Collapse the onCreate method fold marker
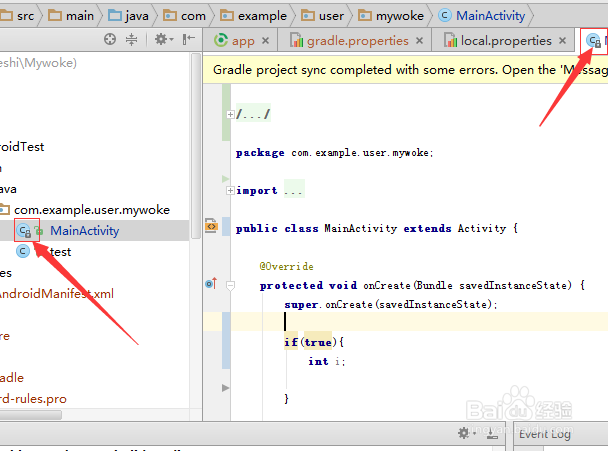This screenshot has height=451, width=608. coord(230,286)
